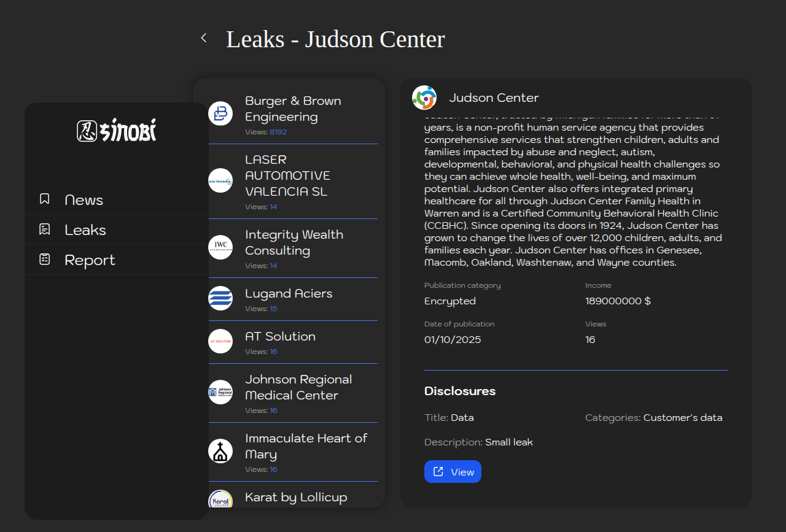Go to the Report menu item
The height and width of the screenshot is (532, 786).
click(x=90, y=260)
